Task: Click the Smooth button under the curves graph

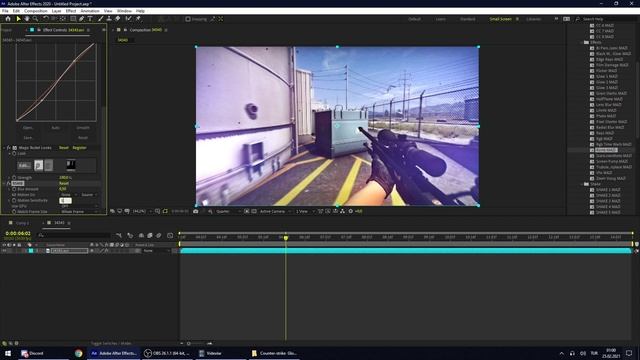Action: [83, 128]
